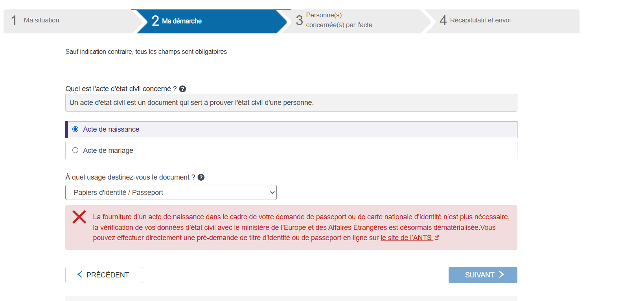Image resolution: width=644 pixels, height=301 pixels.
Task: Choose the Acte de mariage option row
Action: click(291, 150)
